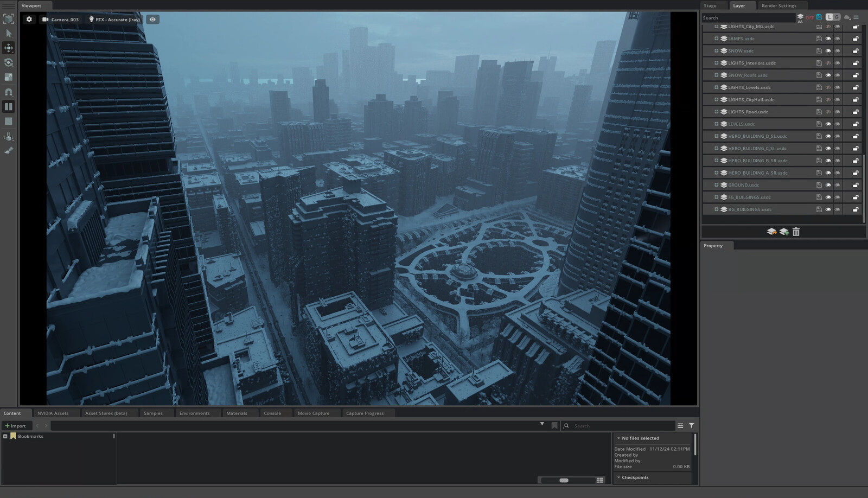
Task: Click the insert sublayer icon
Action: click(771, 232)
